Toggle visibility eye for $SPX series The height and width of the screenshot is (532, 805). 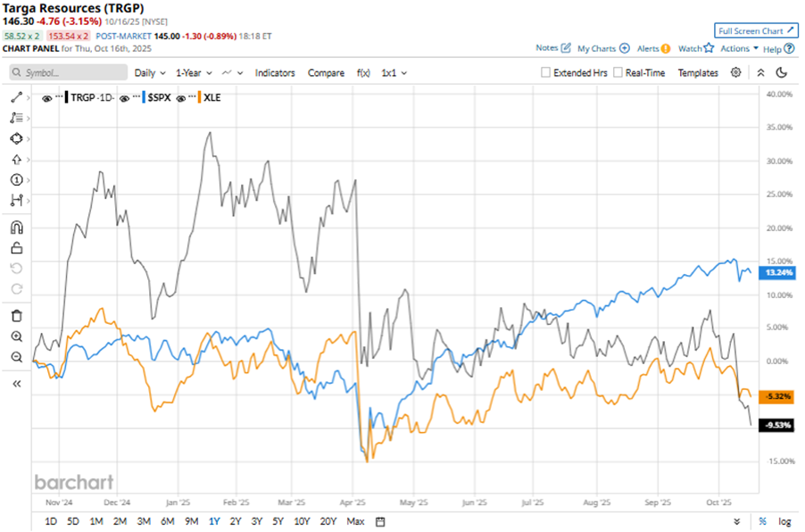(124, 98)
